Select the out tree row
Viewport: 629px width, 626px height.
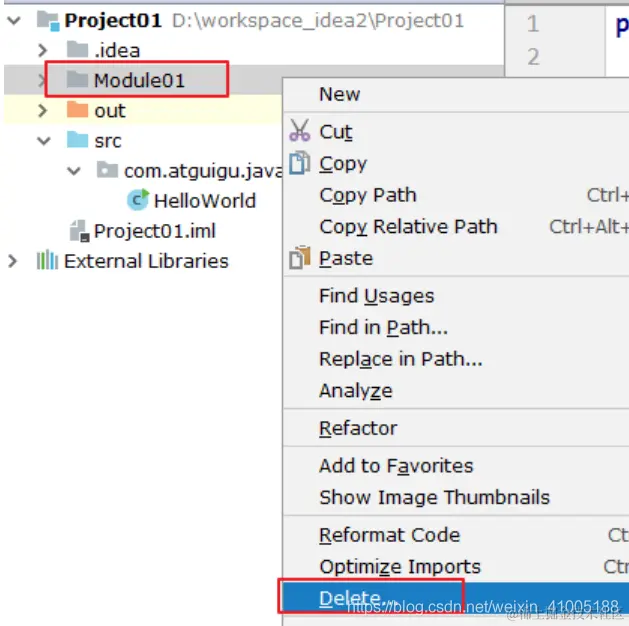click(142, 110)
